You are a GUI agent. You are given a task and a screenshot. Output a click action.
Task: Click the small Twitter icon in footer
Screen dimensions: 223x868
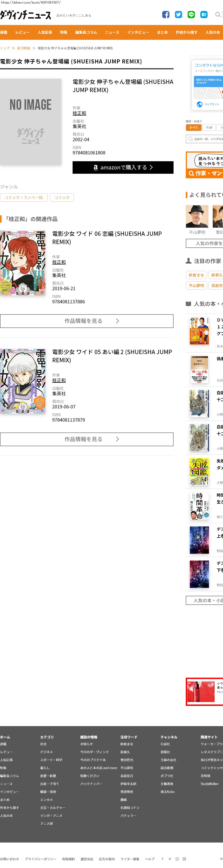(x=170, y=859)
